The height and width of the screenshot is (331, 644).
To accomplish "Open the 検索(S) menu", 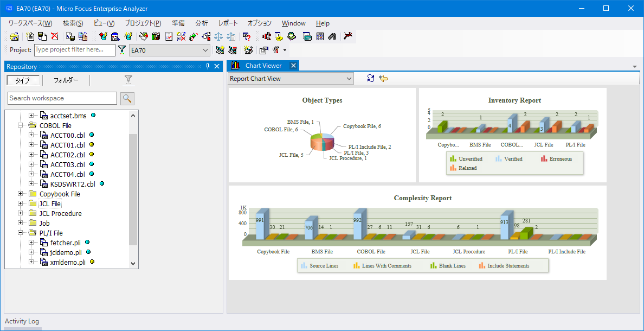I will coord(73,23).
